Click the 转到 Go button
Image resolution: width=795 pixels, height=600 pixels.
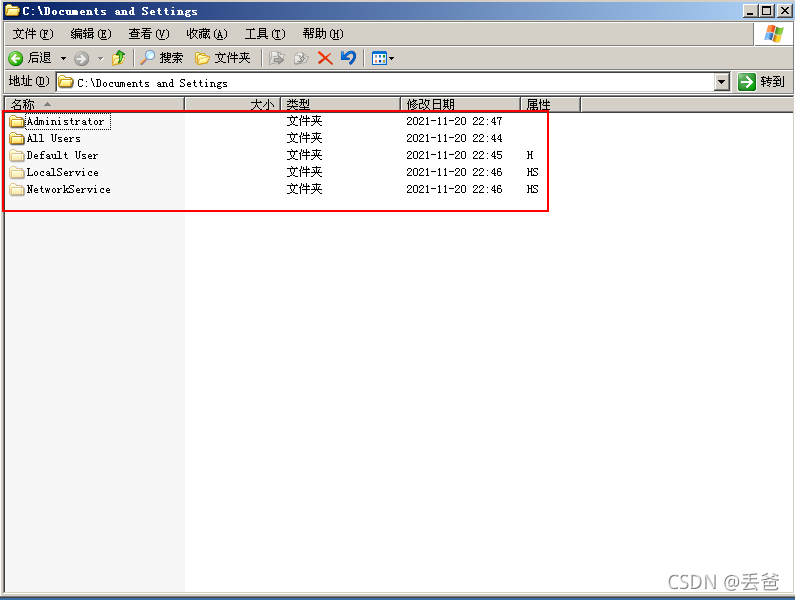point(762,82)
